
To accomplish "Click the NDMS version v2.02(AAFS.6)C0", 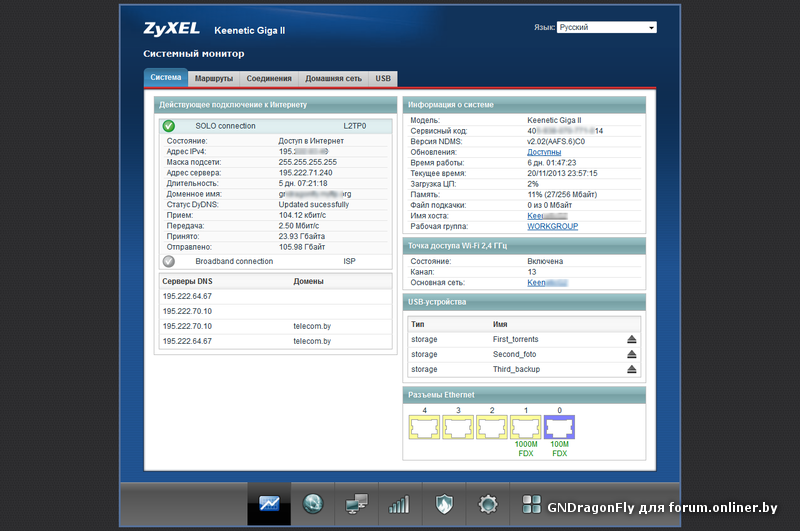I will coord(556,141).
